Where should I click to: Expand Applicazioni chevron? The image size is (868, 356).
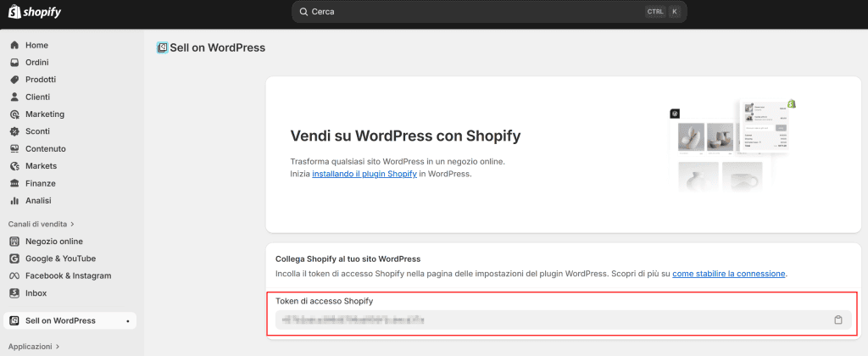tap(58, 347)
